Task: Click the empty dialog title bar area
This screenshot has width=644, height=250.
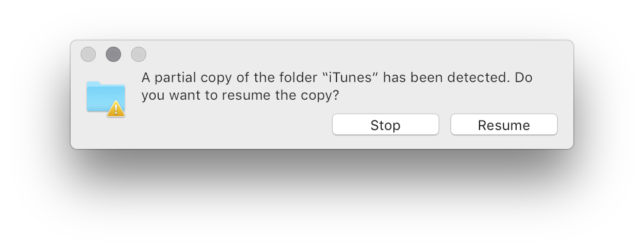Action: (x=354, y=54)
